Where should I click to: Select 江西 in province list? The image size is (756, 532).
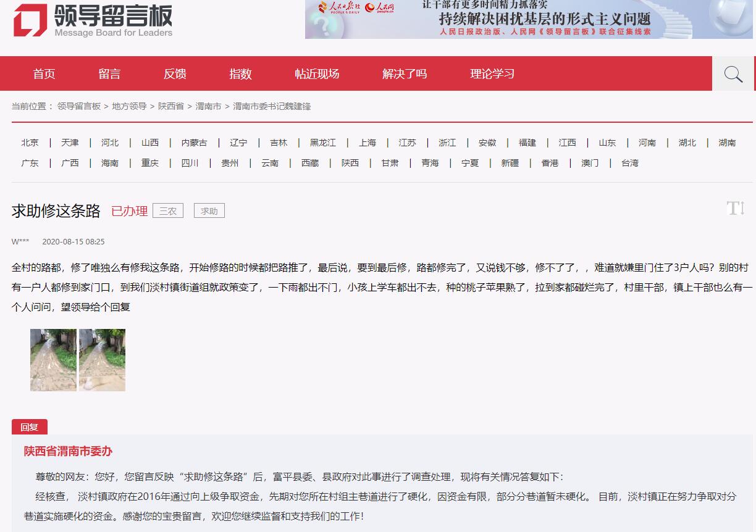(x=568, y=143)
